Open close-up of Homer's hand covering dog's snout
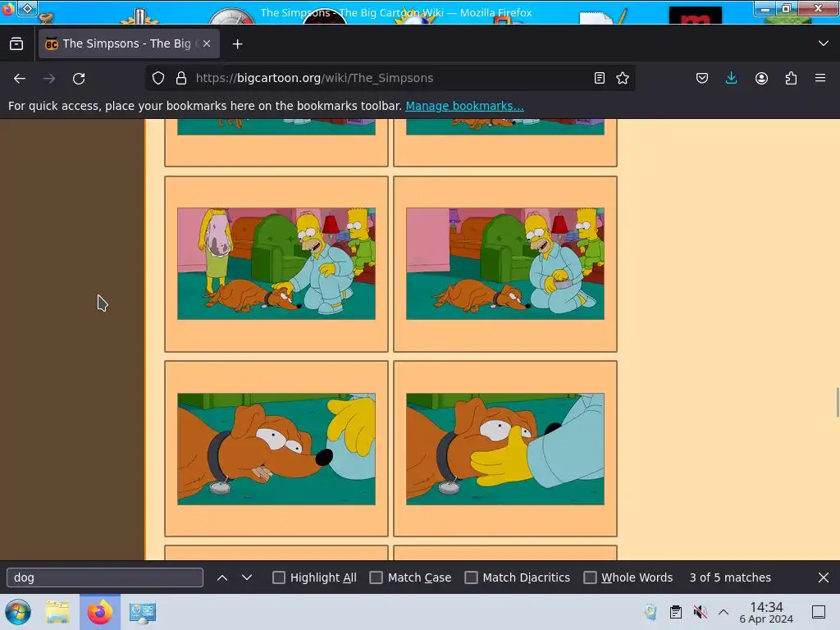The width and height of the screenshot is (840, 630). [x=505, y=449]
